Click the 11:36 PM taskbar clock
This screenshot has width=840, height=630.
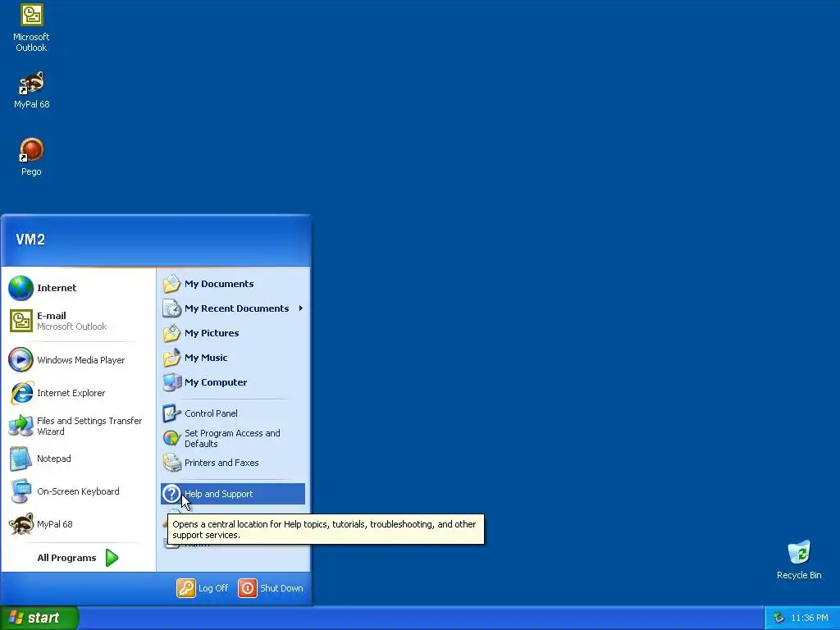click(x=810, y=619)
